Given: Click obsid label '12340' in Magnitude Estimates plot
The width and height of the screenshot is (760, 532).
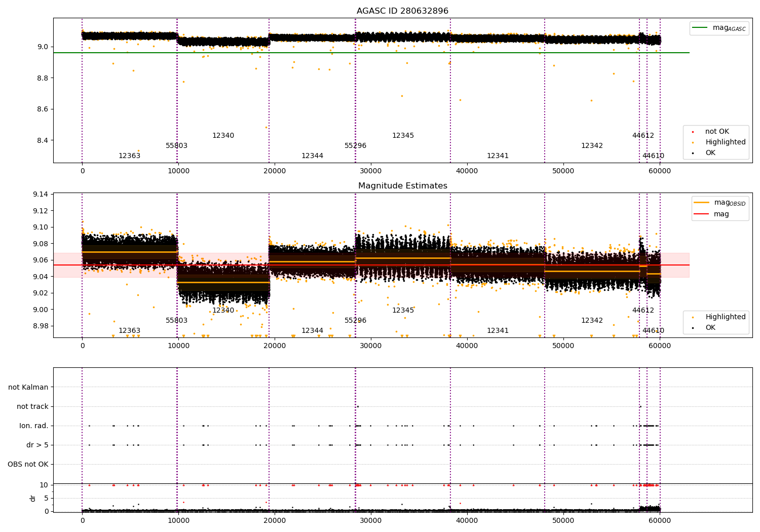Looking at the screenshot, I should click(x=223, y=311).
